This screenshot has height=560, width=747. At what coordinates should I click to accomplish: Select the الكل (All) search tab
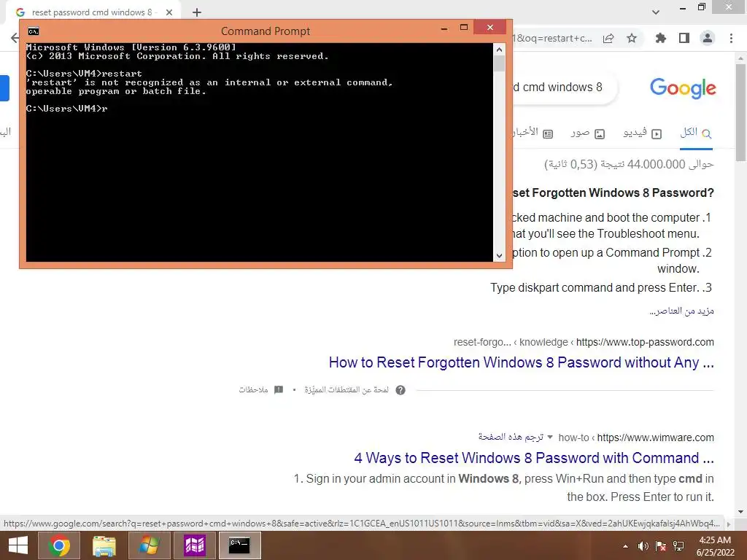point(695,133)
